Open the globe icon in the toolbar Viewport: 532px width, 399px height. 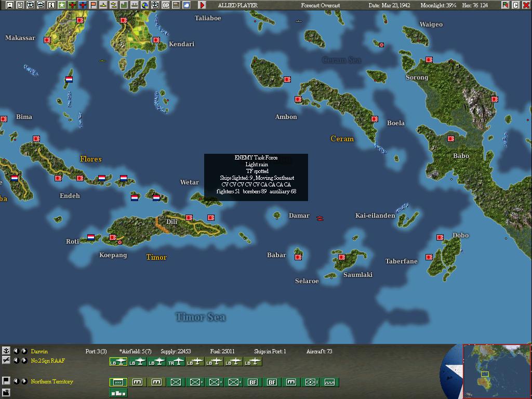click(x=145, y=5)
